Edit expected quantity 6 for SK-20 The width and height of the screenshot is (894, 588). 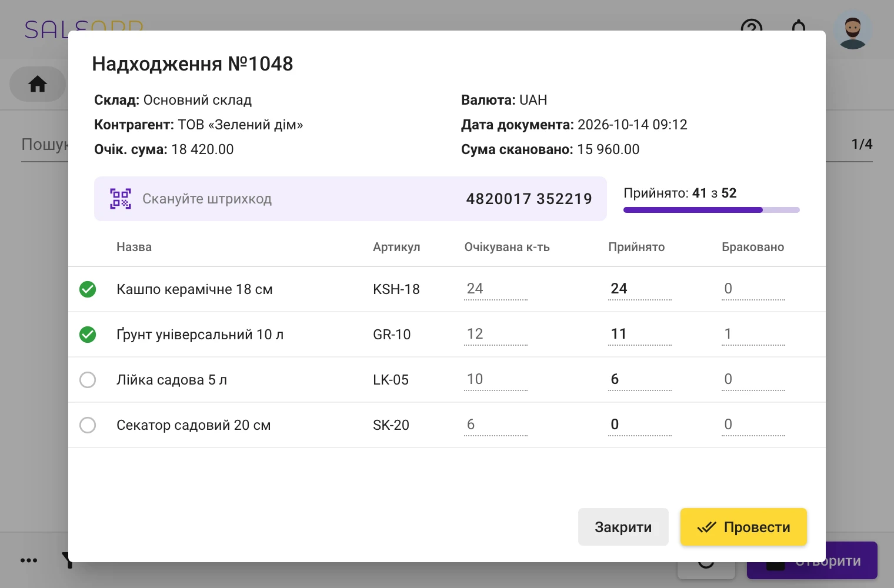pyautogui.click(x=496, y=425)
